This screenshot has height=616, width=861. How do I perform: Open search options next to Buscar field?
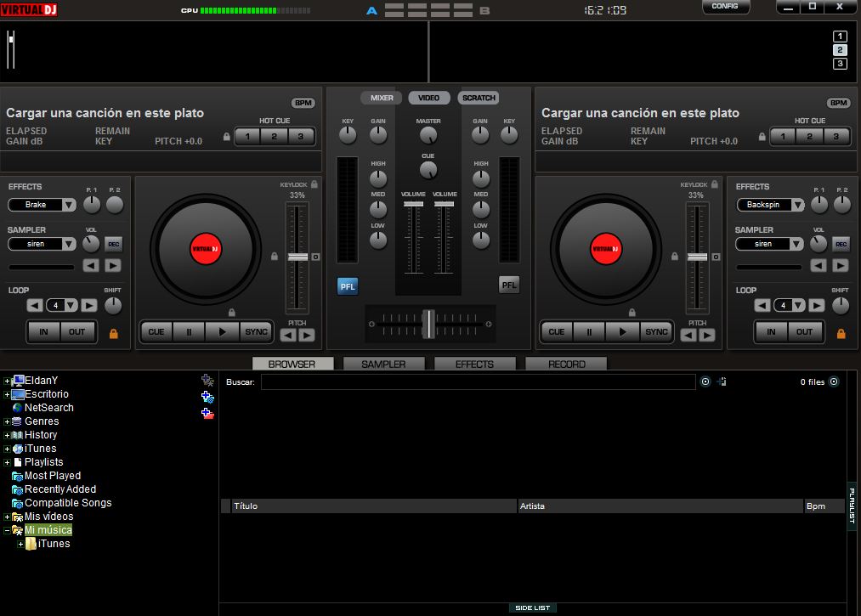[705, 381]
